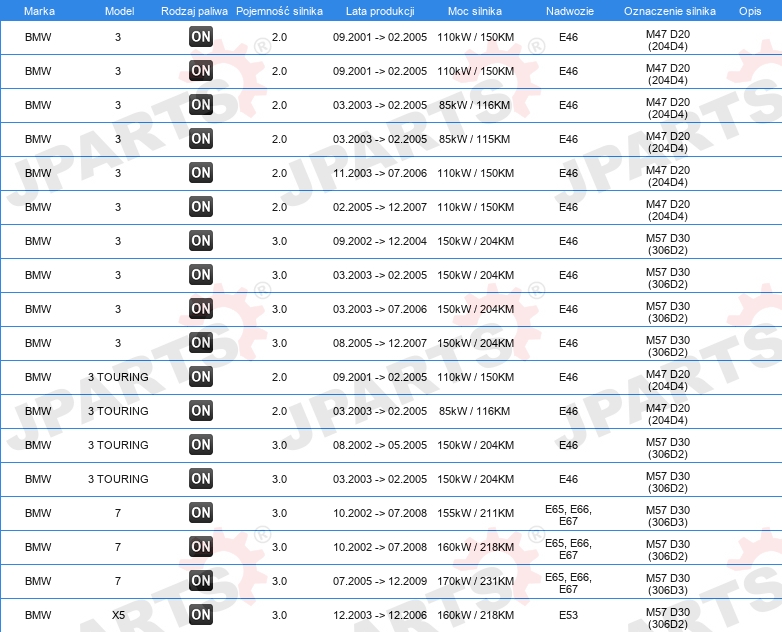The width and height of the screenshot is (782, 632).
Task: Click 'E46' in the 08.2005 -> 12.2007 row
Action: pos(569,343)
